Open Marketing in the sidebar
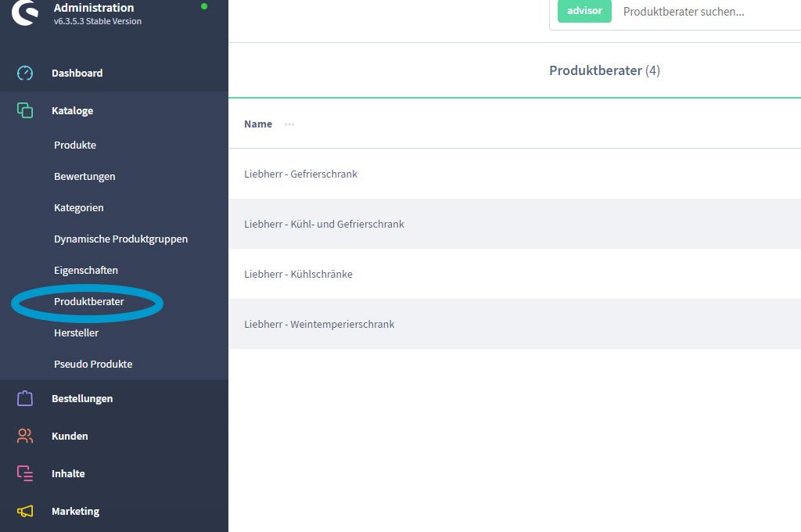 point(76,511)
